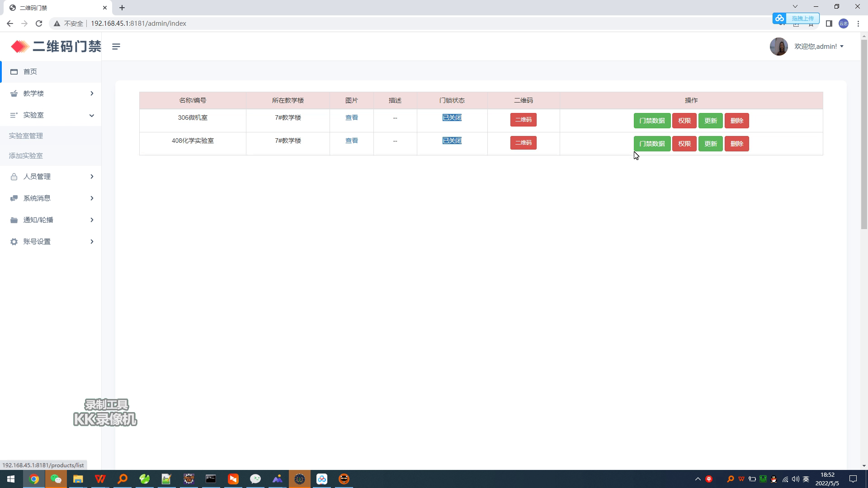Click 删除 for 408化学实验室
Viewport: 868px width, 488px height.
coord(736,144)
